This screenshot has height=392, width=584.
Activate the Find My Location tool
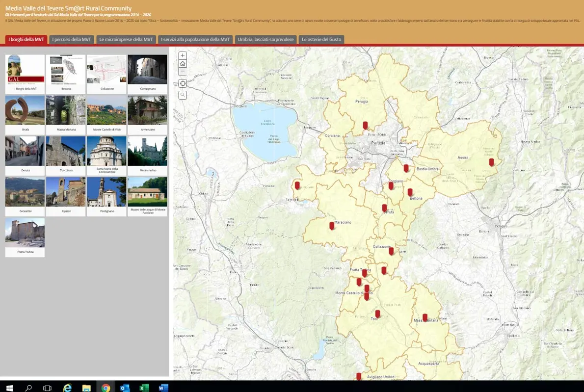(x=182, y=83)
